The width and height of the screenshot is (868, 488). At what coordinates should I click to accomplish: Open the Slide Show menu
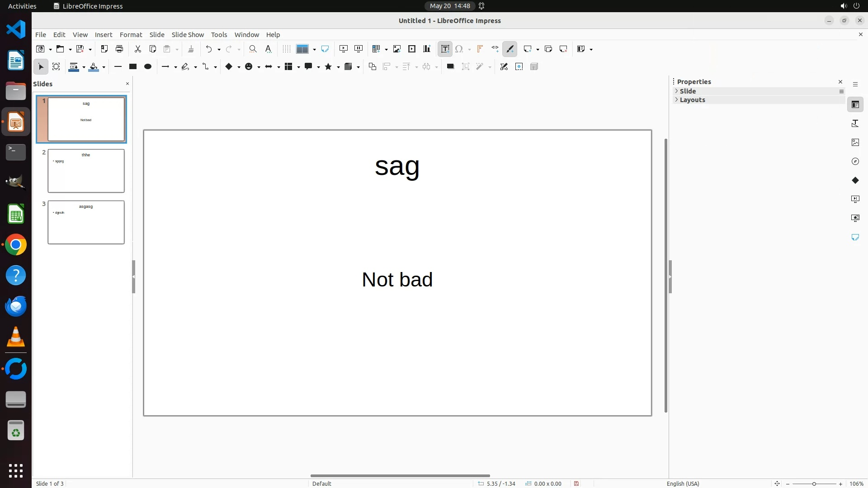pyautogui.click(x=188, y=35)
